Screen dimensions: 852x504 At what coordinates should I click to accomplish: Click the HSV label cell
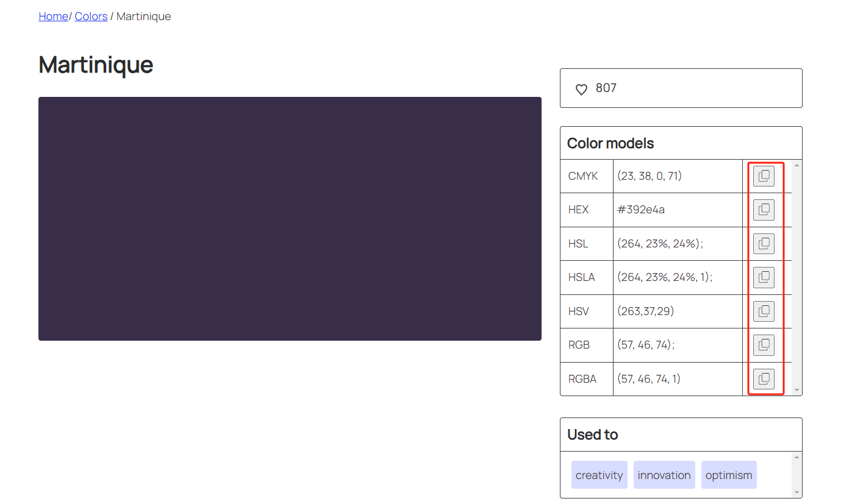(587, 311)
